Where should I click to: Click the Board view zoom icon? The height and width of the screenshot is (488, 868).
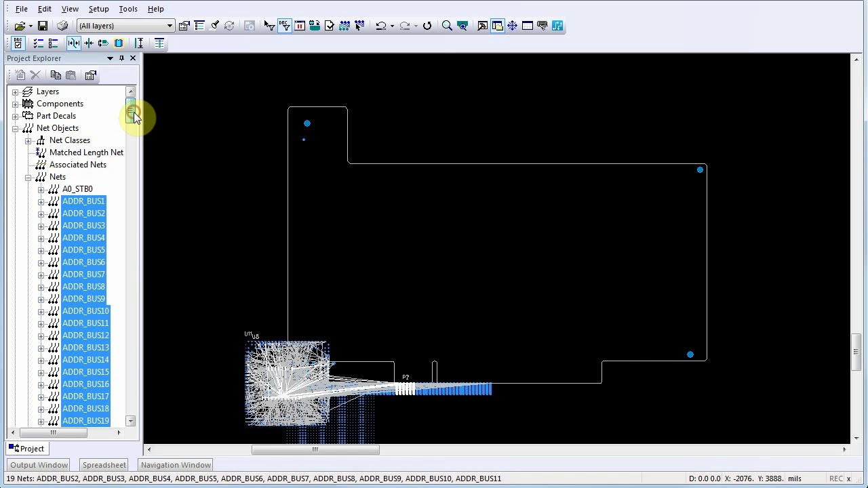pos(462,26)
